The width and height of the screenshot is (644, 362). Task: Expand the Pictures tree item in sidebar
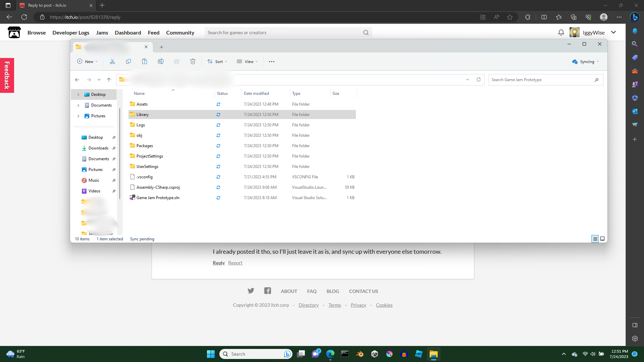click(x=78, y=116)
